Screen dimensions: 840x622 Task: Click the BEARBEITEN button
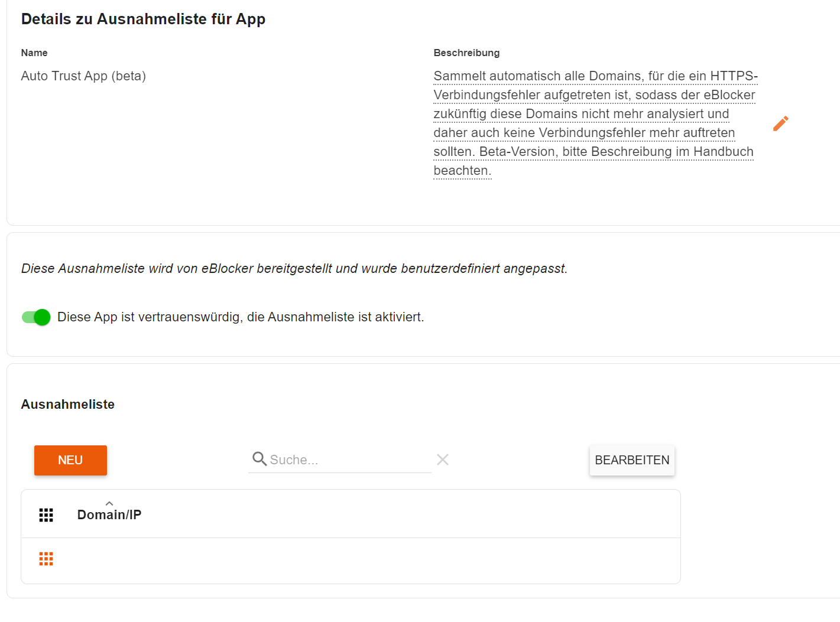(x=632, y=460)
